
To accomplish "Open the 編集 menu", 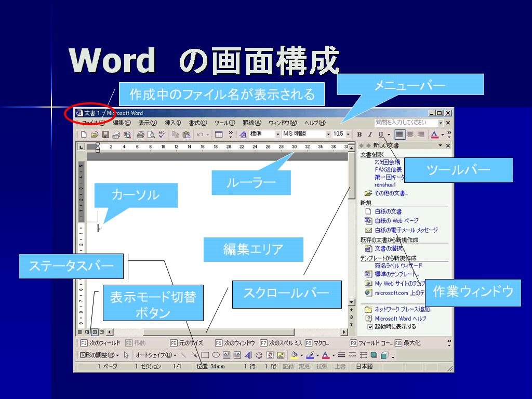I will tap(122, 123).
